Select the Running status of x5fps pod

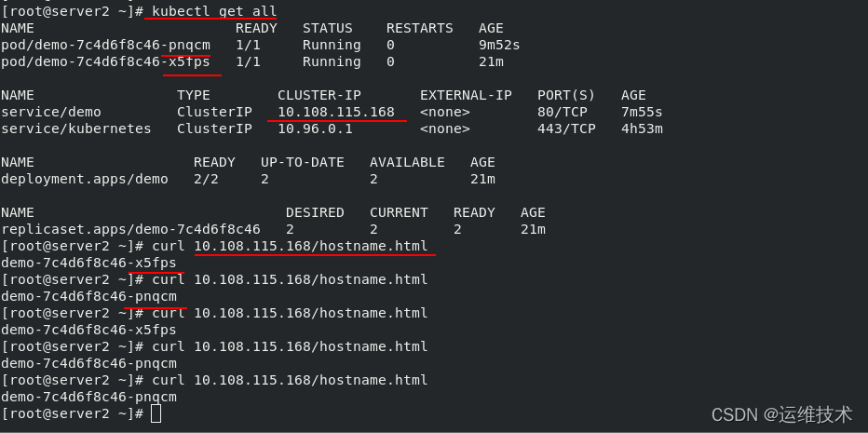pos(332,61)
